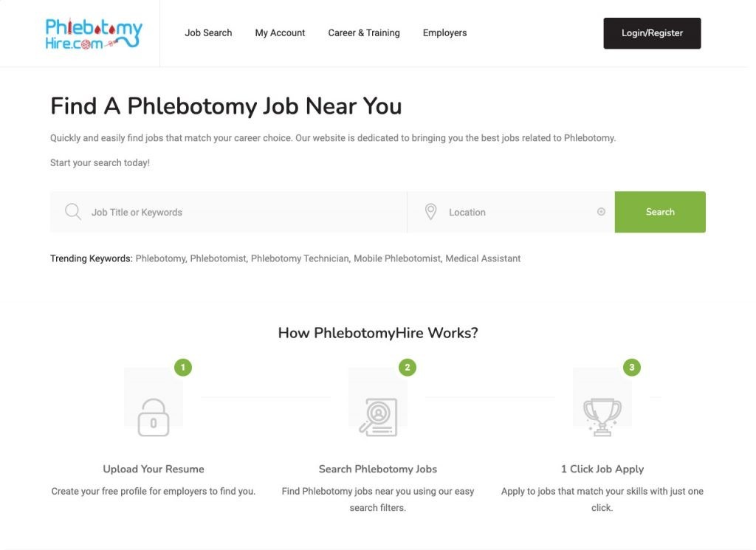756x550 pixels.
Task: Open the Career & Training menu
Action: pos(364,32)
